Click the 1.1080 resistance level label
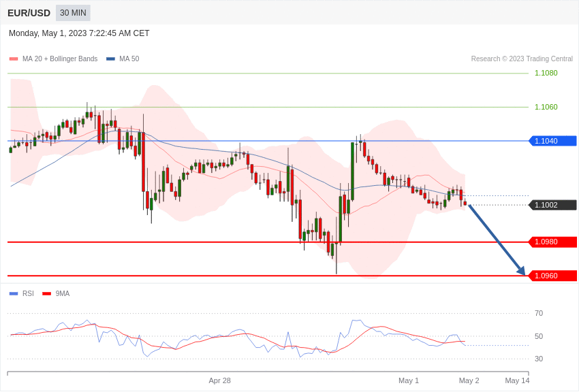This screenshot has height=392, width=579. (546, 73)
